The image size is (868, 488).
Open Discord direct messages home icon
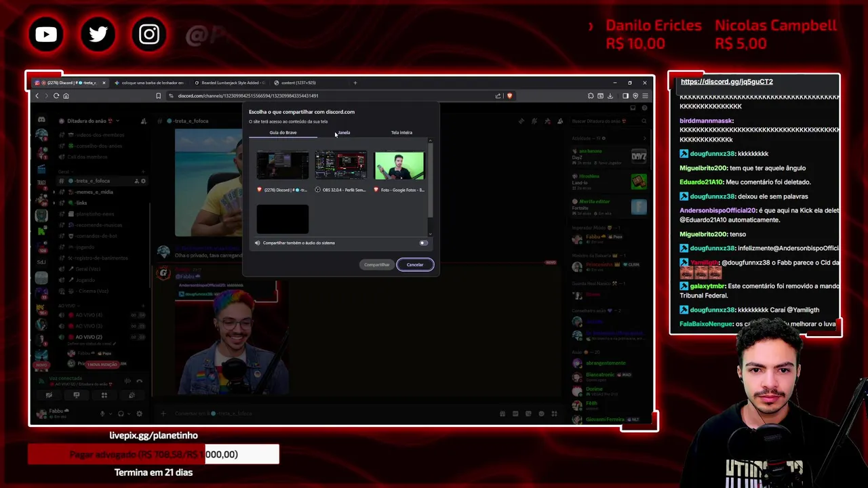point(41,120)
